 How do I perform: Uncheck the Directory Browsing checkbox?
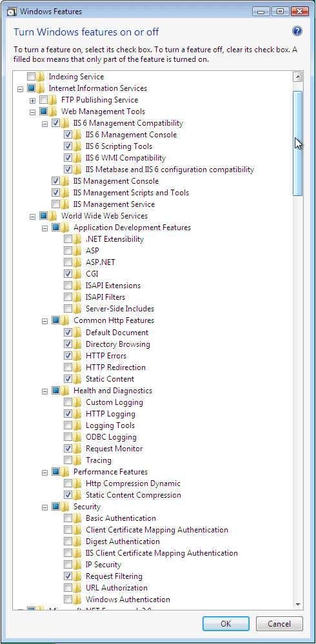pyautogui.click(x=68, y=344)
